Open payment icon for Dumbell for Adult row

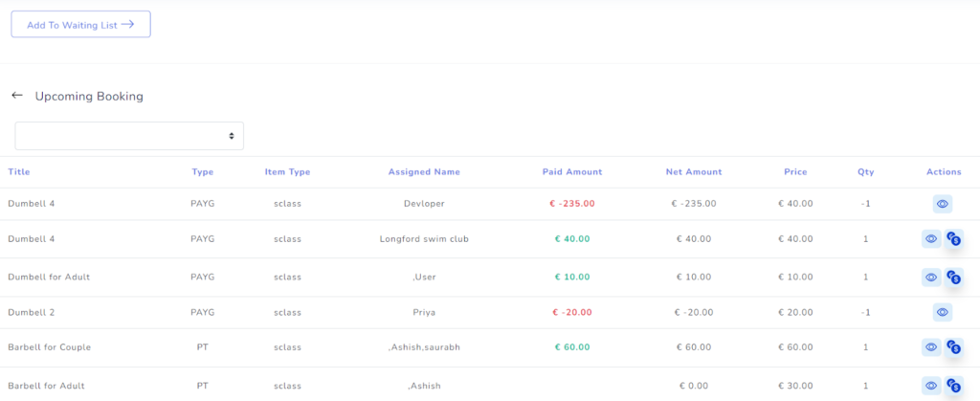pos(953,277)
